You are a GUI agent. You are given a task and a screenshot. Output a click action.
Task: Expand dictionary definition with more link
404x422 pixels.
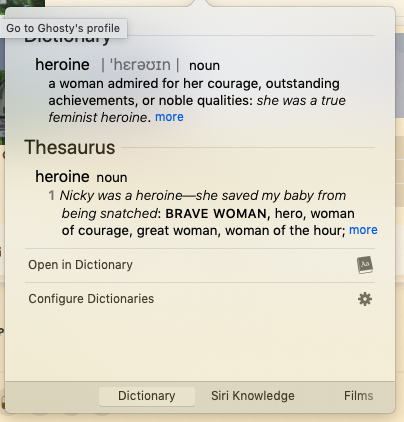(x=169, y=117)
